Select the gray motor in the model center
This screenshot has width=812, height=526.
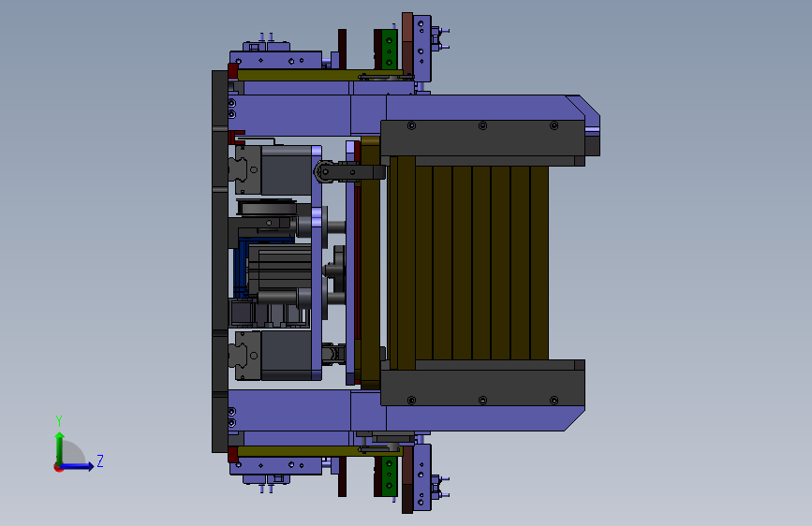(280, 270)
